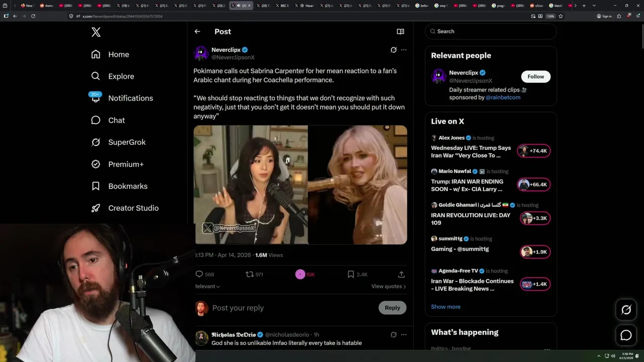This screenshot has height=362, width=644.
Task: Expand Show more under Live on X
Action: click(446, 307)
